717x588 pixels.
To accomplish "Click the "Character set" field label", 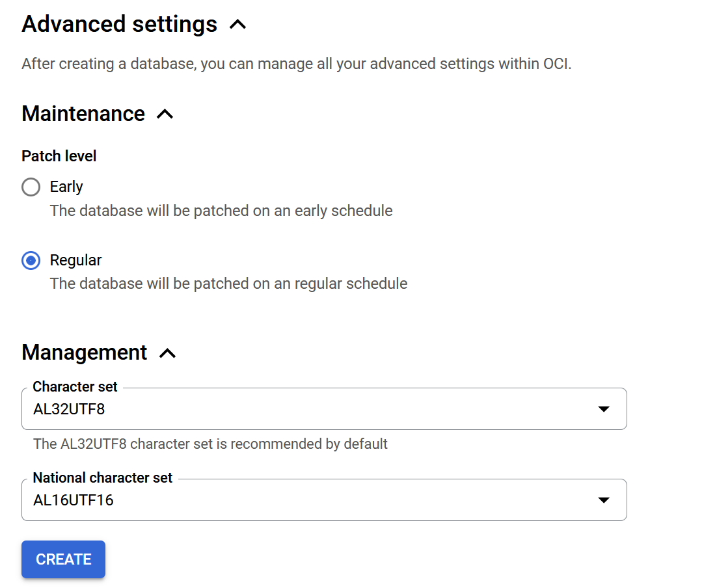I will 75,387.
